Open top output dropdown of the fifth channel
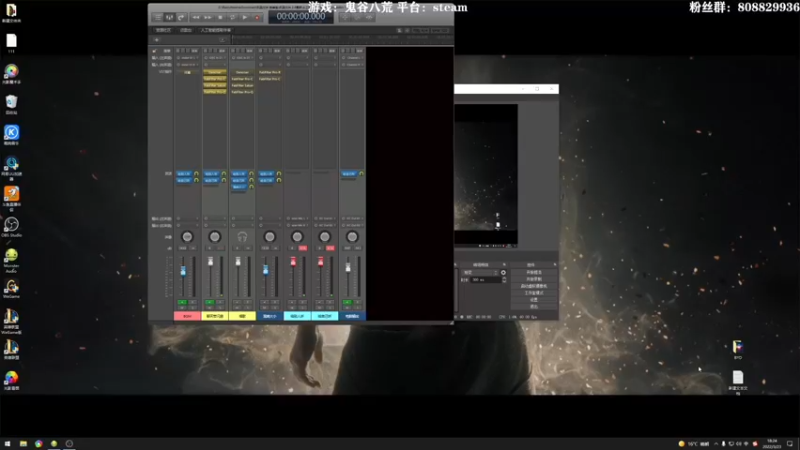 click(297, 218)
